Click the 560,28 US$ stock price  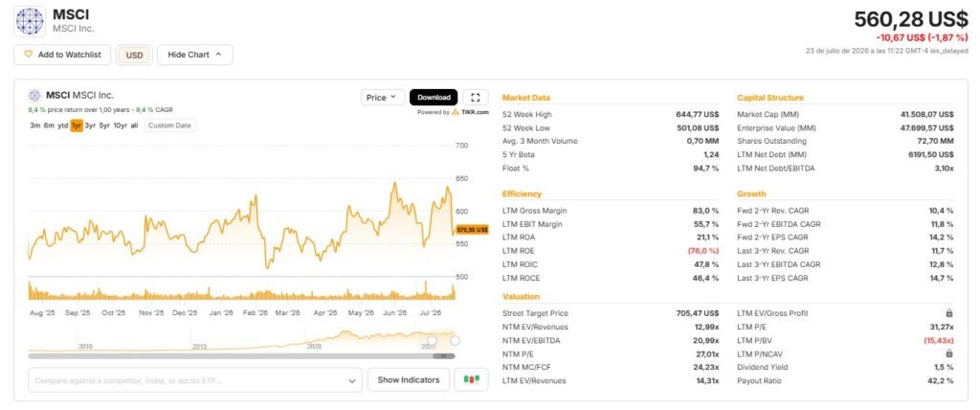[x=911, y=19]
